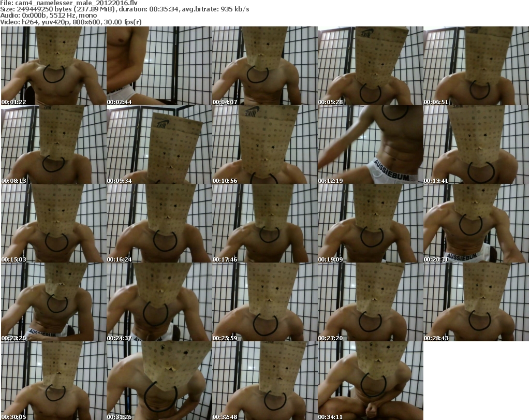The height and width of the screenshot is (420, 530).
Task: Select the thumbnail stamped 00:27:20
Action: pyautogui.click(x=370, y=302)
